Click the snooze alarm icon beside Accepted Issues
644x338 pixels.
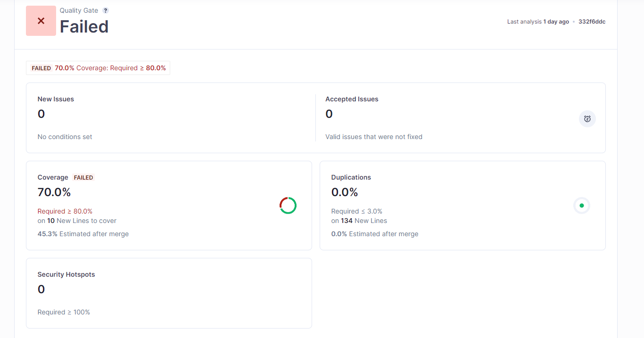(587, 119)
